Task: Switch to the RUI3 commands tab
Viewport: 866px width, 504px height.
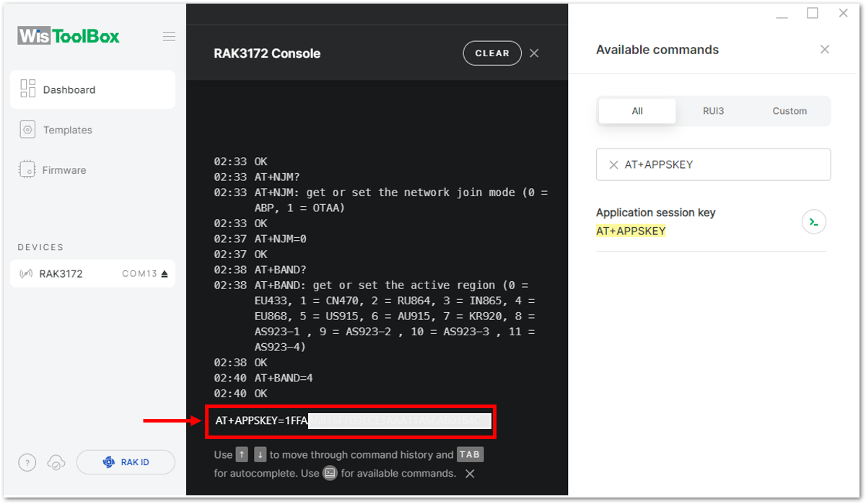Action: (x=713, y=111)
